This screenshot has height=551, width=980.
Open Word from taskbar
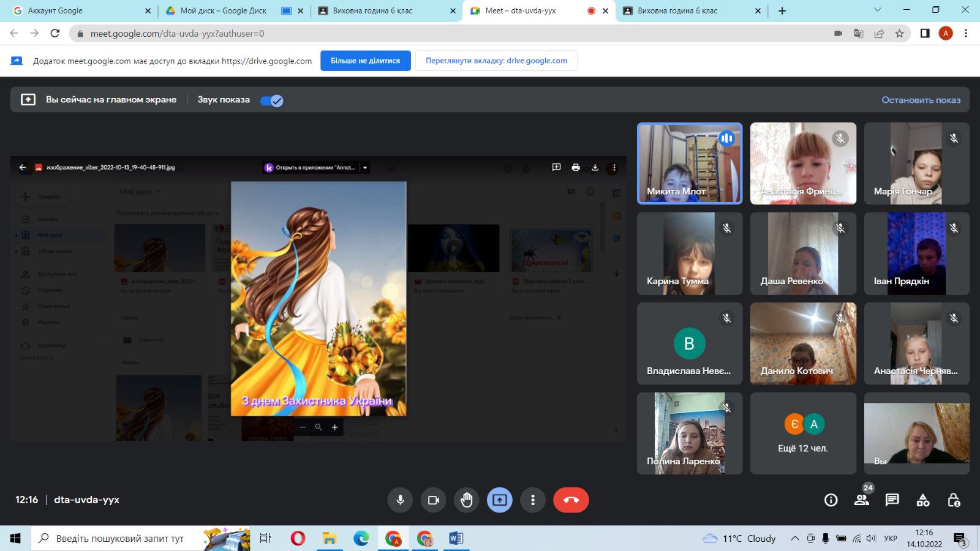click(456, 538)
